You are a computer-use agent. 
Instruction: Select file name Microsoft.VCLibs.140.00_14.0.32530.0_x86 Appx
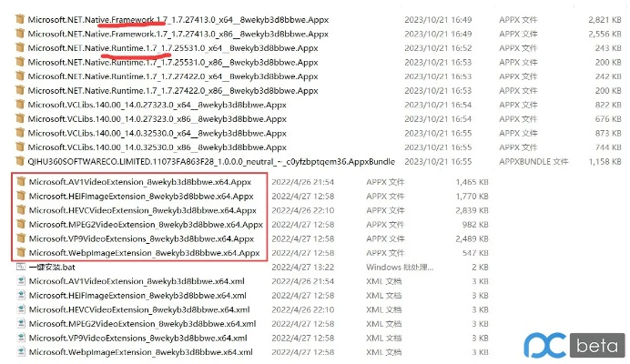click(x=157, y=147)
